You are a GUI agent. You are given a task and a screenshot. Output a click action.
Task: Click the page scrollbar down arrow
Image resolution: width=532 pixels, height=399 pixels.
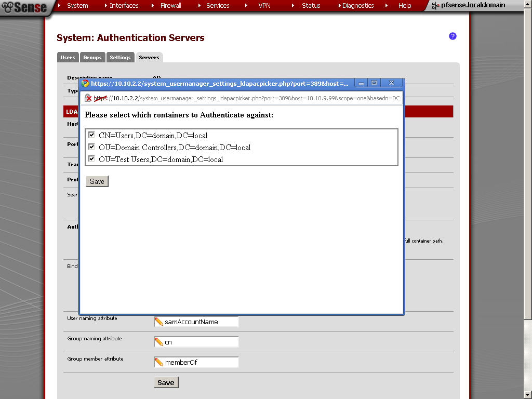528,395
